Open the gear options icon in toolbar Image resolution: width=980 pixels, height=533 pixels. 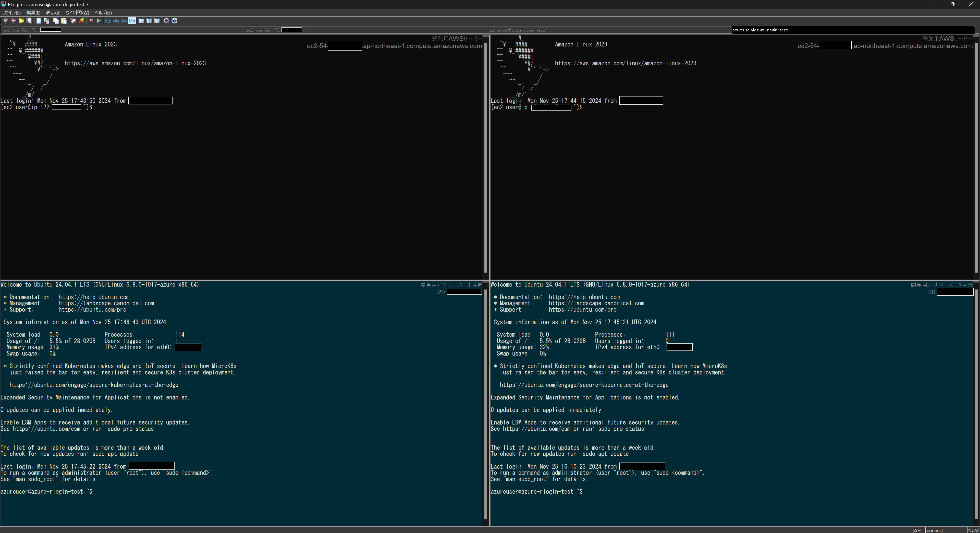click(x=166, y=21)
